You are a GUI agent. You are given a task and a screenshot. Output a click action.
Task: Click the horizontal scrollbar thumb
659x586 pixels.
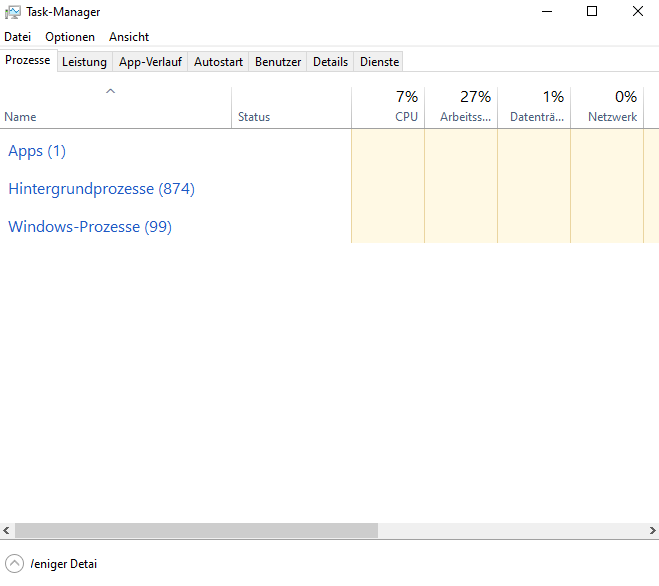196,531
